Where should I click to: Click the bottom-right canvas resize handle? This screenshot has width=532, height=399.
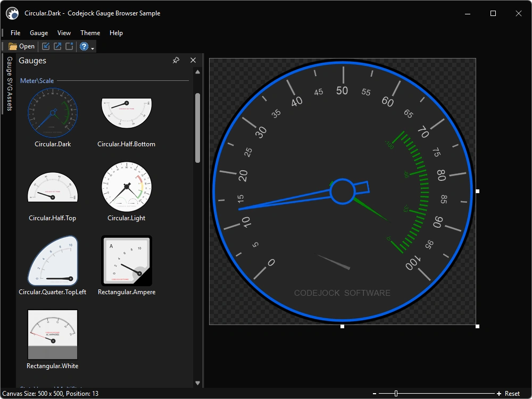(477, 327)
